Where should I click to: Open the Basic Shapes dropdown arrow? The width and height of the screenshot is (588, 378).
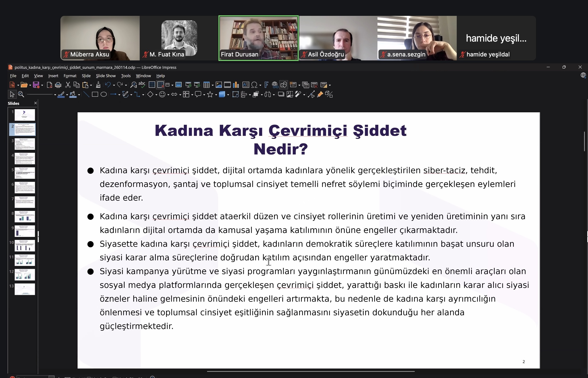pos(156,94)
